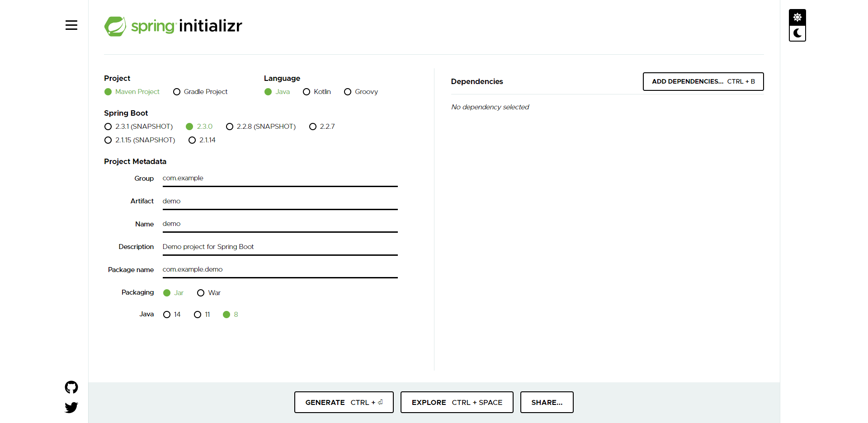The image size is (868, 423).
Task: Open the GitHub icon link
Action: pyautogui.click(x=71, y=387)
